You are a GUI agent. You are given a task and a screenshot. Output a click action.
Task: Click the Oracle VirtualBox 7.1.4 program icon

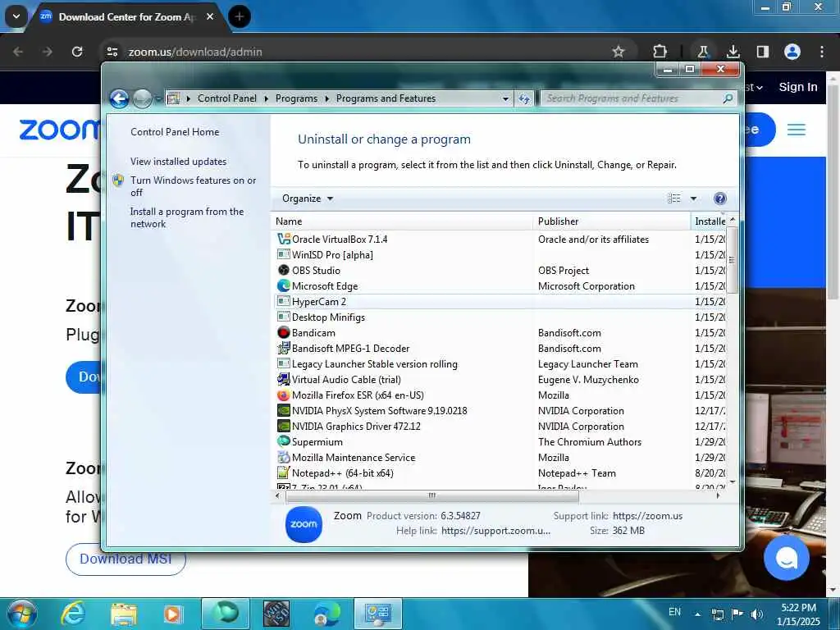click(x=283, y=239)
